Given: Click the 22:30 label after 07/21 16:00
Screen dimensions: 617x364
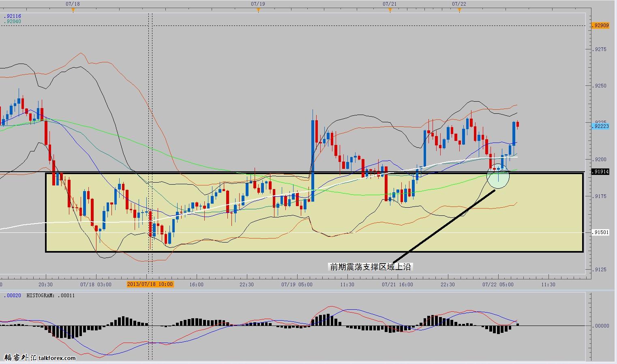Looking at the screenshot, I should click(448, 284).
